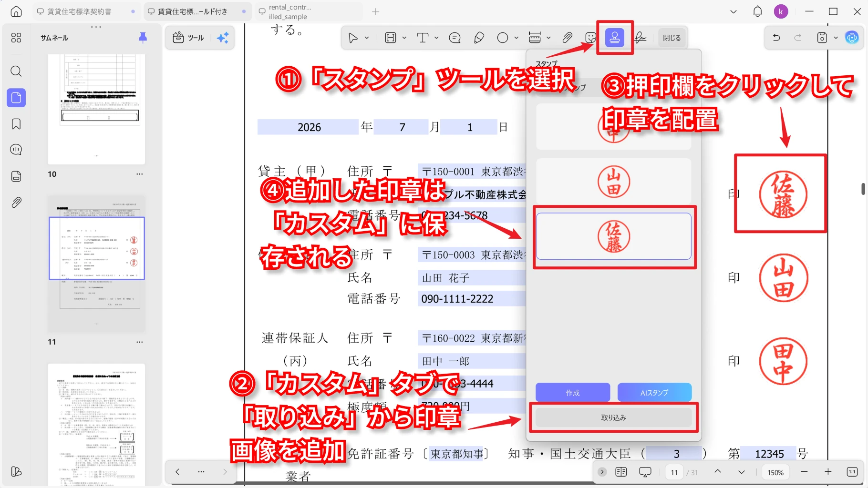Open the tab list chevron dropdown
Image resolution: width=868 pixels, height=488 pixels.
pyautogui.click(x=734, y=11)
